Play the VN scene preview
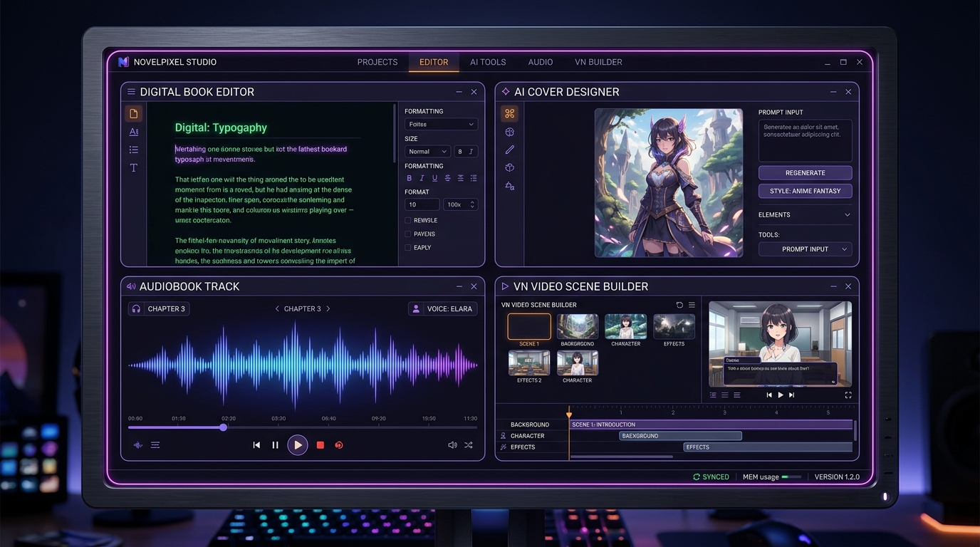This screenshot has height=547, width=980. (x=781, y=395)
